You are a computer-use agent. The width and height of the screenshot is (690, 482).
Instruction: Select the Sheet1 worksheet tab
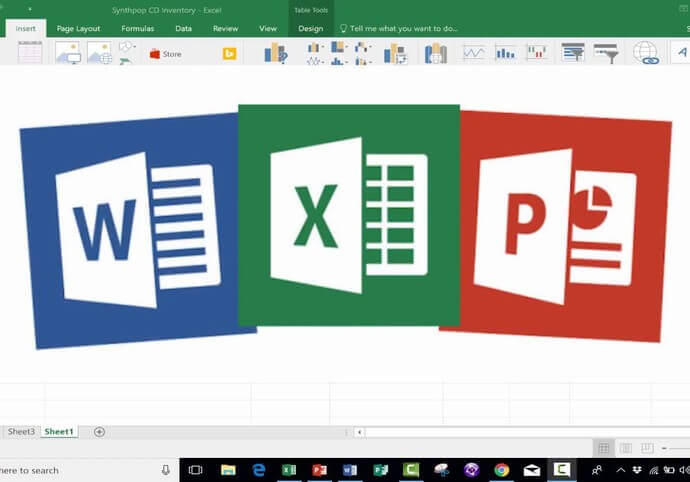pyautogui.click(x=59, y=432)
